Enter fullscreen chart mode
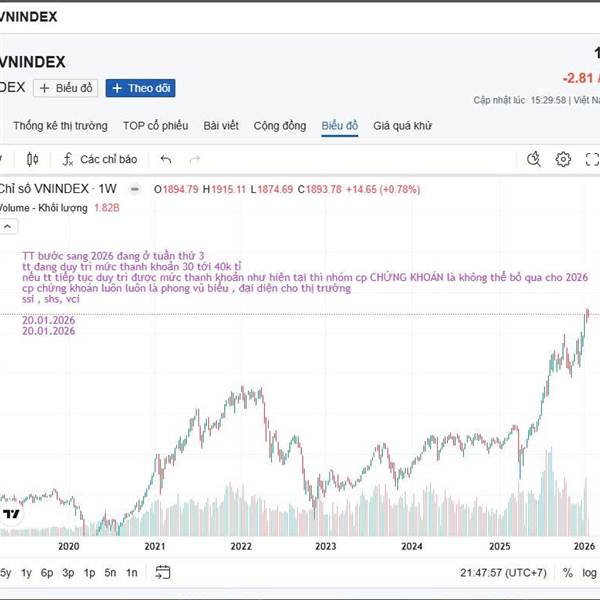Viewport: 600px width, 600px height. [x=592, y=159]
